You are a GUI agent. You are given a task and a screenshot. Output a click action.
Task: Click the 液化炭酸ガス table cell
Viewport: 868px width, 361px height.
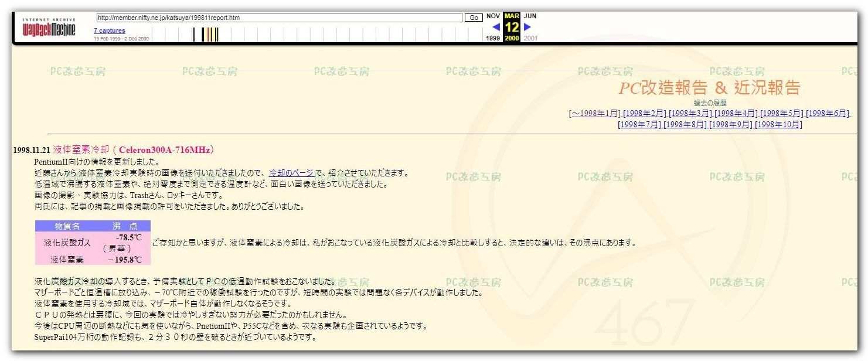(67, 243)
